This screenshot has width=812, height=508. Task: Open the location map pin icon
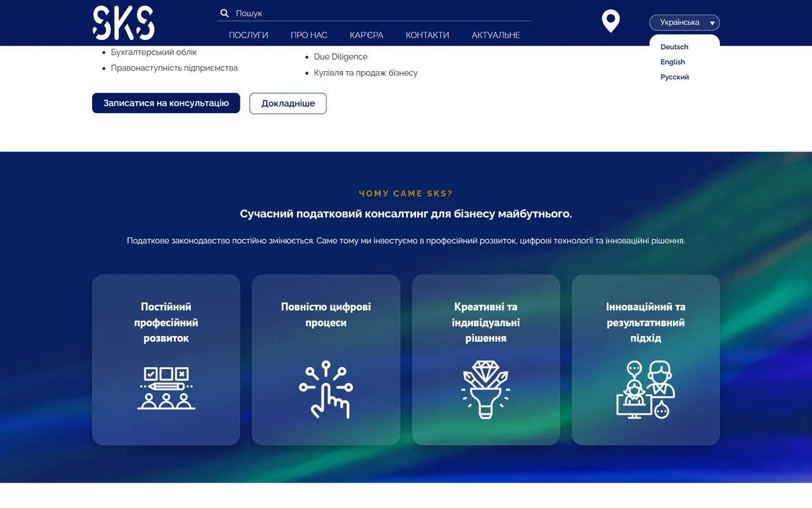pos(610,22)
